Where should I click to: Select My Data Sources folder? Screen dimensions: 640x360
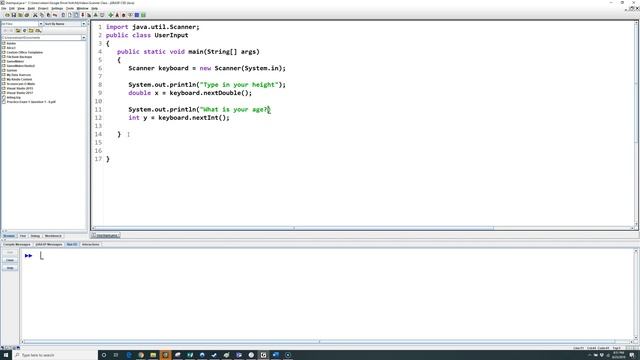[x=18, y=75]
